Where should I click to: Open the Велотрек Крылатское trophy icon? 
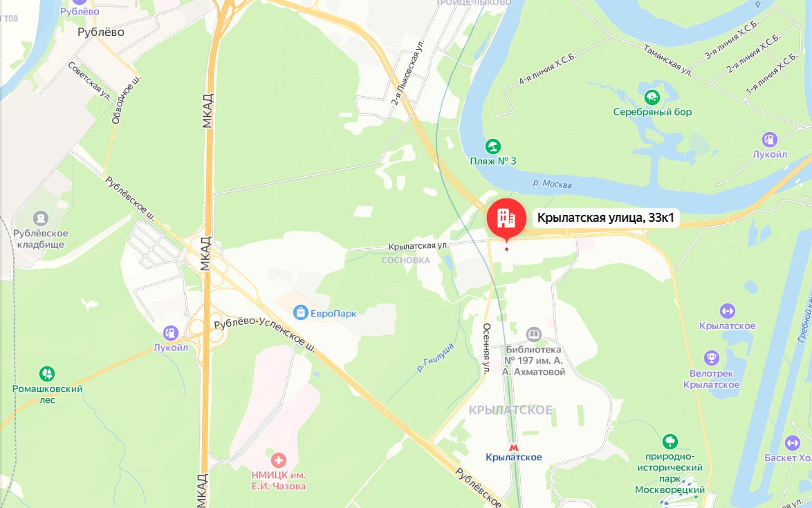click(712, 358)
